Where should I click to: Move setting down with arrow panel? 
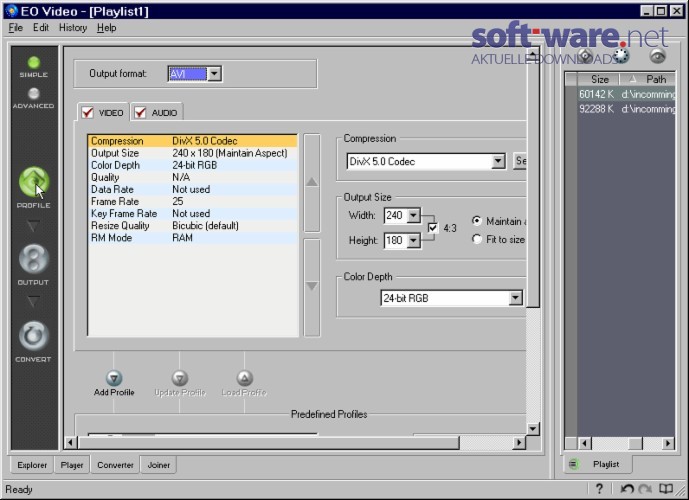[312, 287]
